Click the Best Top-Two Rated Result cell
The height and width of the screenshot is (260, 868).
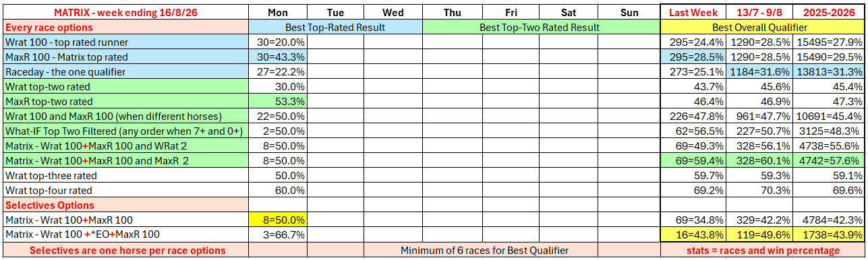pos(540,28)
